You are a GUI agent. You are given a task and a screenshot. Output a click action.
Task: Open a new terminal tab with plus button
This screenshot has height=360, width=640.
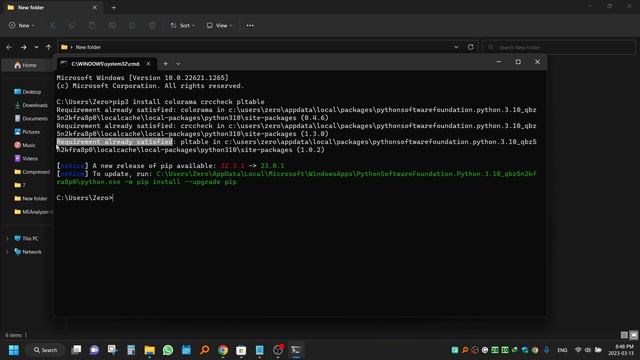[x=165, y=64]
